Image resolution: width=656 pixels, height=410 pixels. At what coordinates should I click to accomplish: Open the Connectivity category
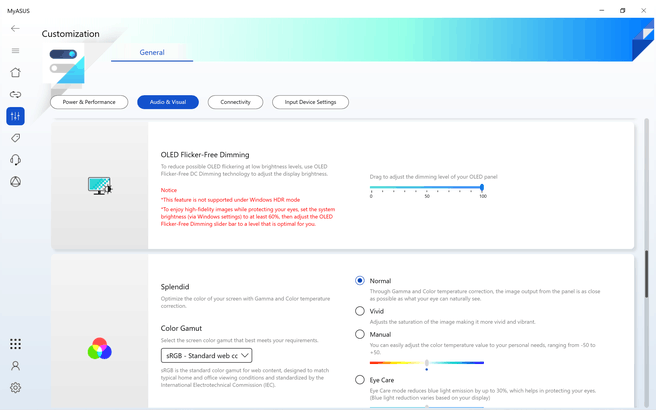(236, 102)
